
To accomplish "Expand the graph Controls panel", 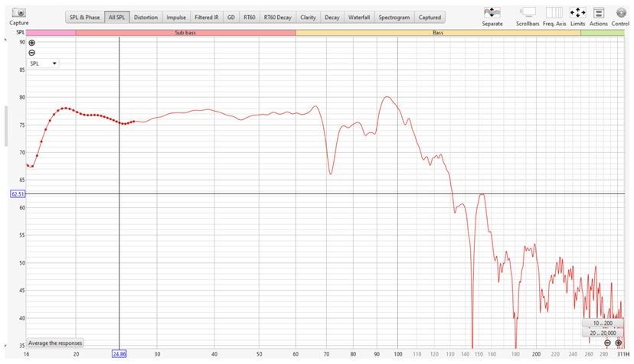I will [621, 13].
